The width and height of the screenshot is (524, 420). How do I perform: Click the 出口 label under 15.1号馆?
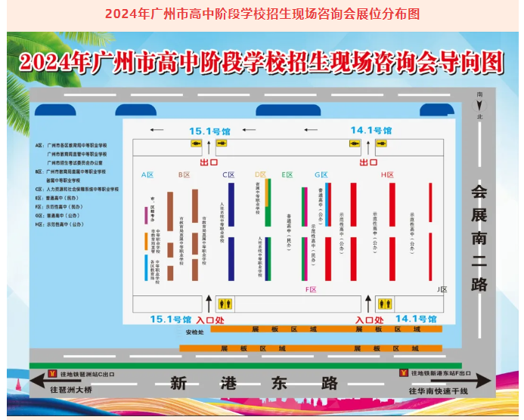coord(209,162)
